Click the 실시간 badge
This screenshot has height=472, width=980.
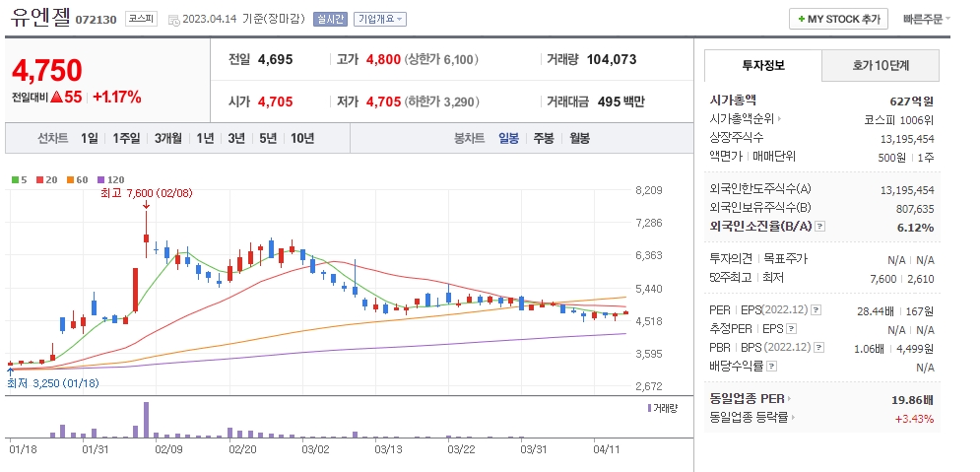[x=331, y=19]
